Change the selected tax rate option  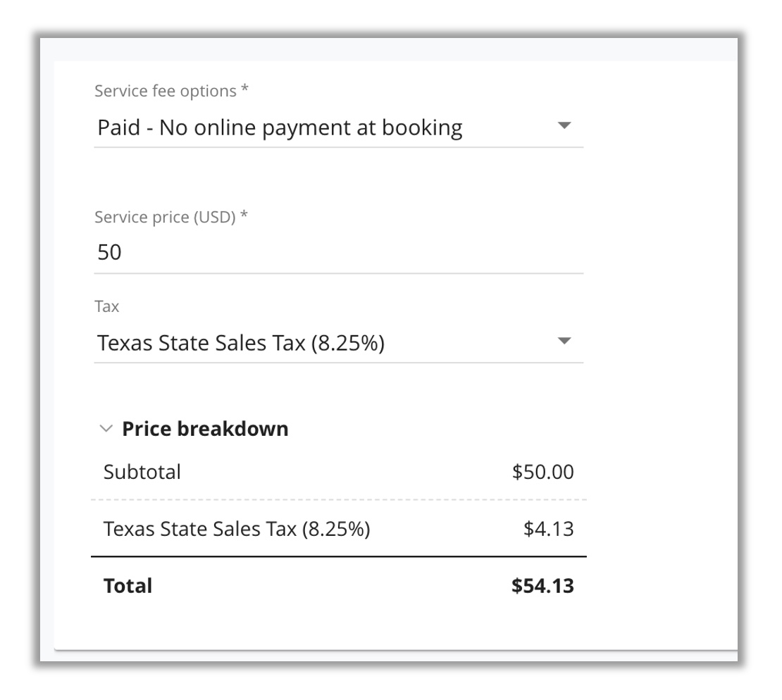[338, 342]
